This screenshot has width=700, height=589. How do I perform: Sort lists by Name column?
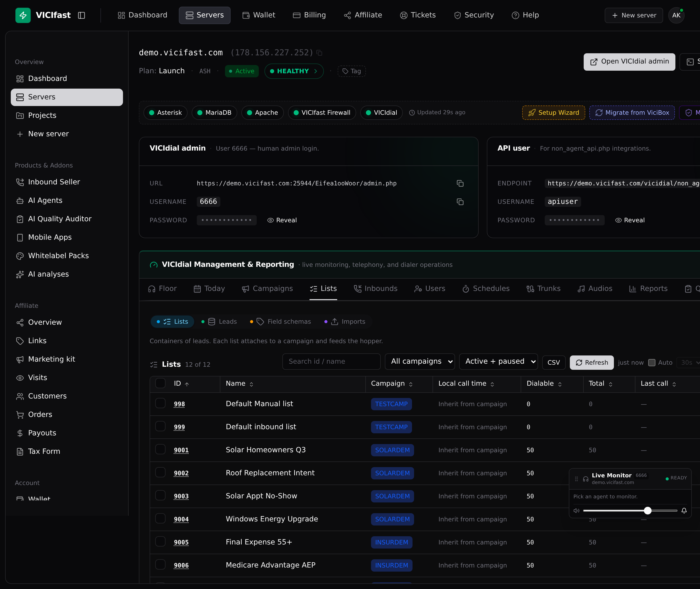tap(240, 384)
